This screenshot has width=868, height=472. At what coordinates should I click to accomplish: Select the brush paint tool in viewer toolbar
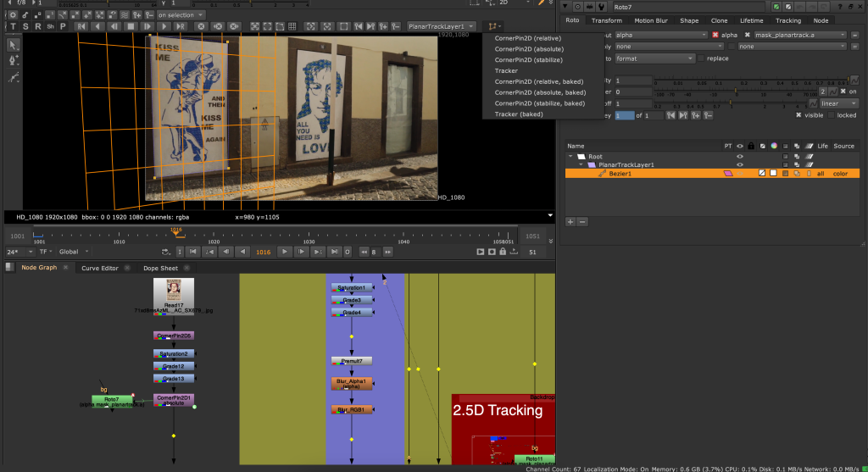[x=14, y=77]
